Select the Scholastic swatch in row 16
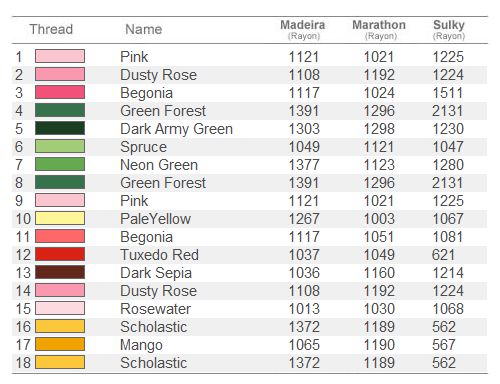This screenshot has height=384, width=500. [60, 326]
